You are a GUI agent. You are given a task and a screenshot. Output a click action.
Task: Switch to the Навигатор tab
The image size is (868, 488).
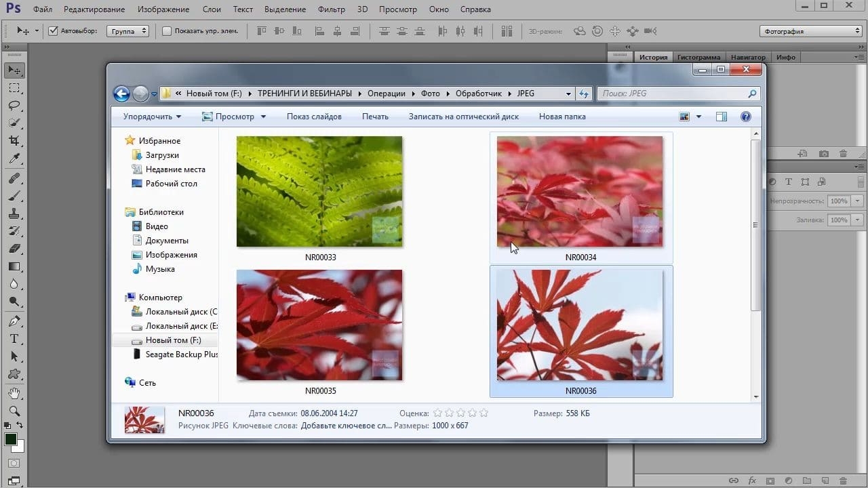click(x=749, y=58)
